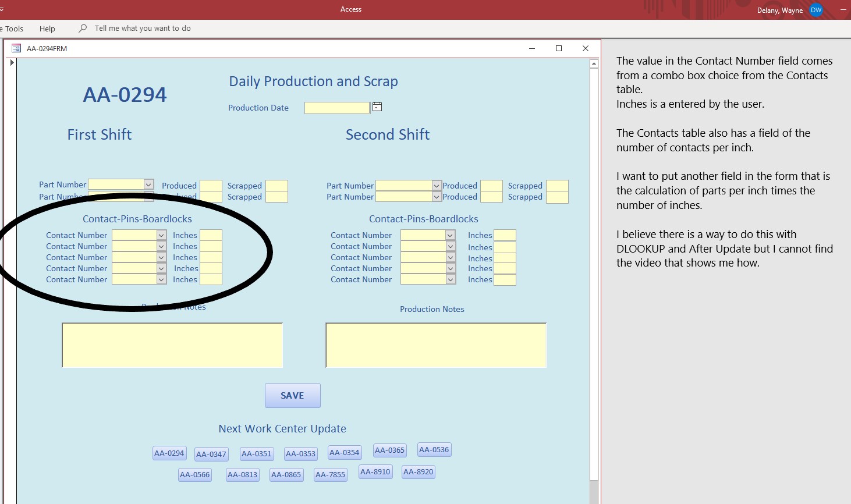Click the AA-0347 work center button
The width and height of the screenshot is (851, 504).
[211, 454]
